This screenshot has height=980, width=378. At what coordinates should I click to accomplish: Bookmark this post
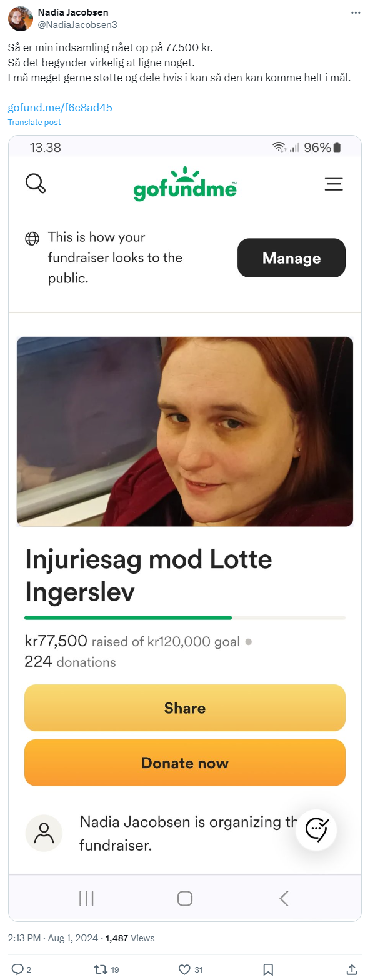click(268, 969)
